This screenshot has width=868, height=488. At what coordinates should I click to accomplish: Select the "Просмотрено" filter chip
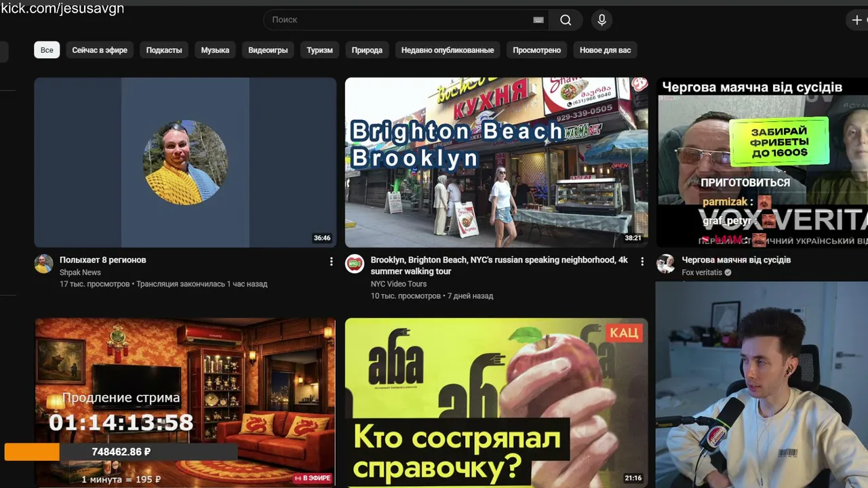coord(537,50)
